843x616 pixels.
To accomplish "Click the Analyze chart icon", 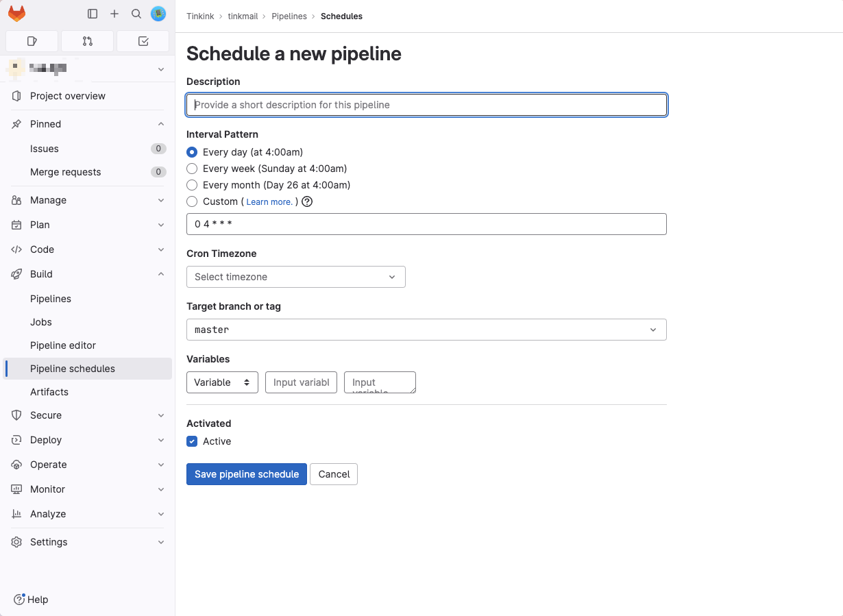I will [16, 514].
